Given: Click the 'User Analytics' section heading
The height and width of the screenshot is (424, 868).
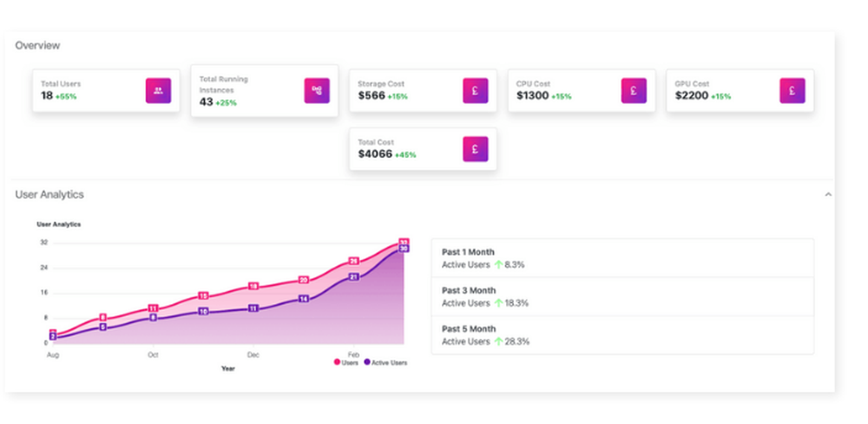Looking at the screenshot, I should click(x=49, y=194).
